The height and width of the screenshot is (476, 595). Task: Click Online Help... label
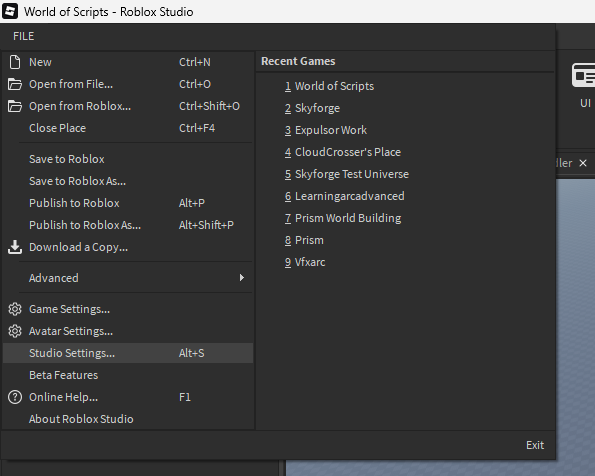pyautogui.click(x=63, y=397)
